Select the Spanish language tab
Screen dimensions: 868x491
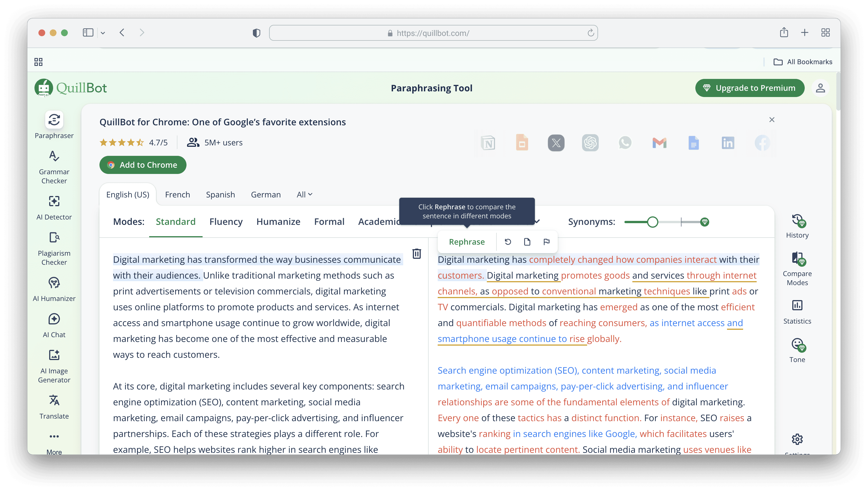[220, 195]
